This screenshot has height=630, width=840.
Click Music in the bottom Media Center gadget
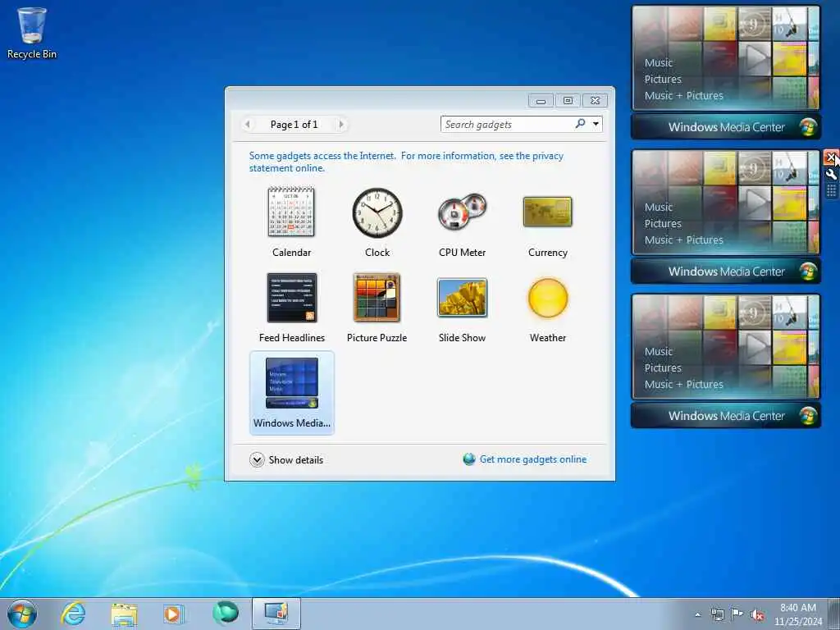[x=659, y=351]
